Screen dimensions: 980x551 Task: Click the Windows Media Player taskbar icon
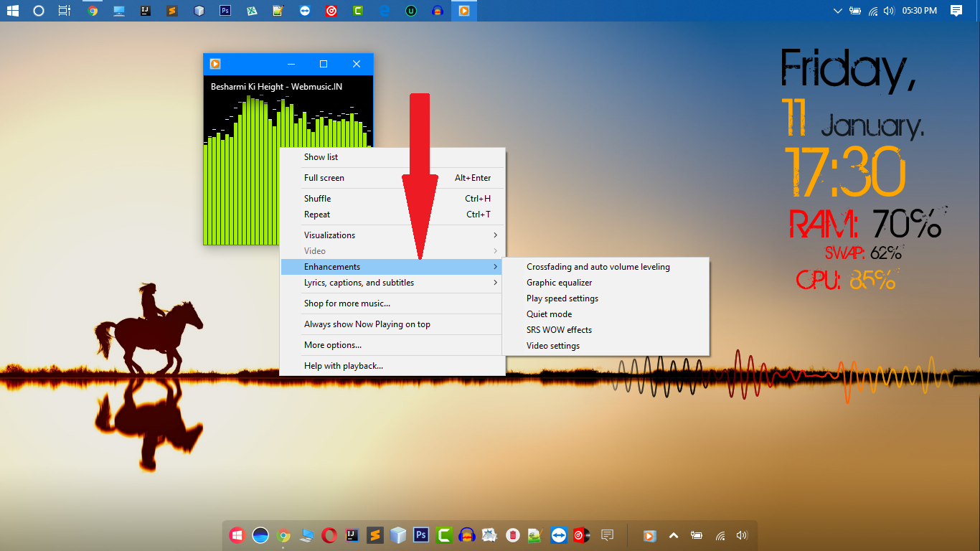click(x=463, y=11)
